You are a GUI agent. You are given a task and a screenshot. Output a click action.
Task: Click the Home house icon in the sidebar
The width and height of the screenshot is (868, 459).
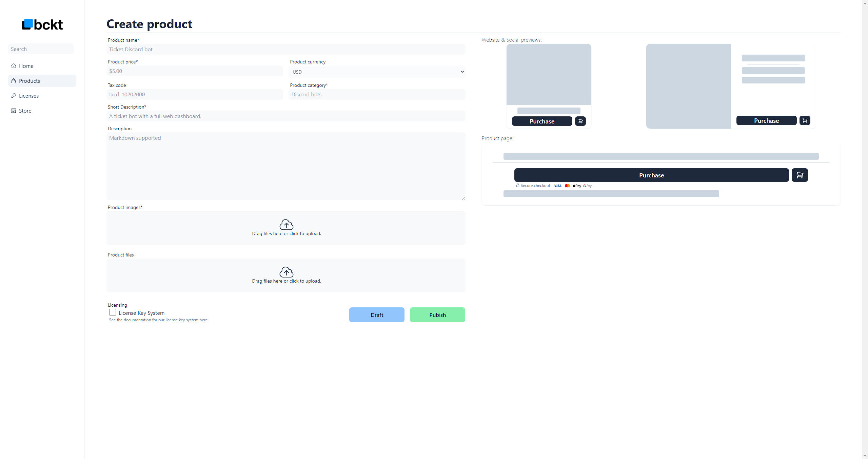14,66
